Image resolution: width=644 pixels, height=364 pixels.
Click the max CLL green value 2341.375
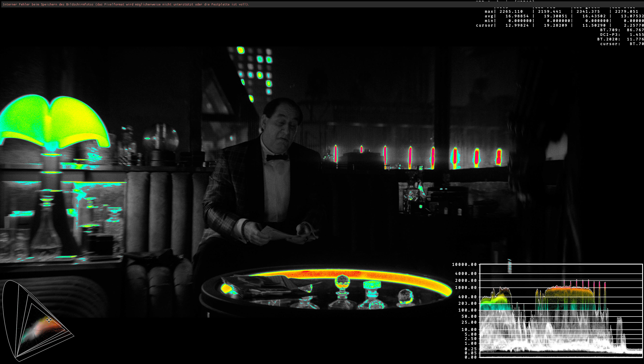tap(588, 11)
